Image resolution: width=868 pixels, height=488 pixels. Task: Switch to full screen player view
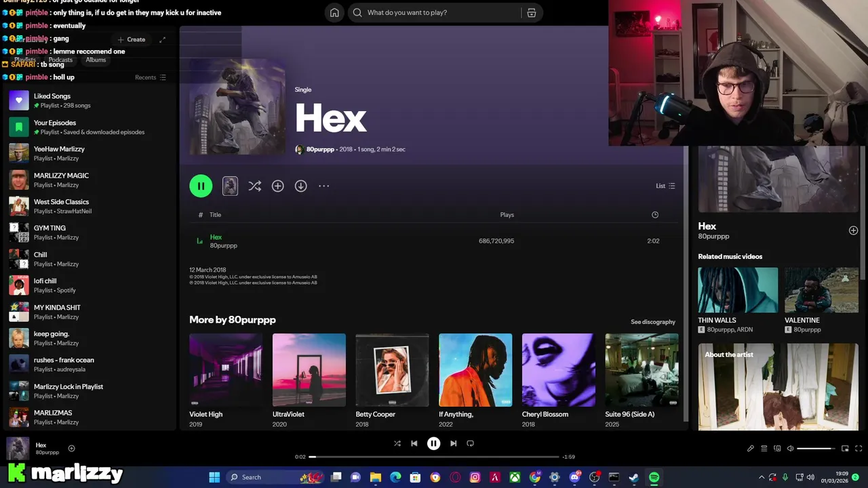[x=859, y=448]
